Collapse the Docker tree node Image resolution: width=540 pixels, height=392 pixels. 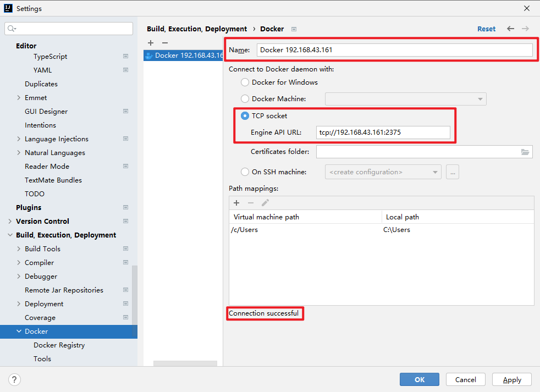click(19, 332)
